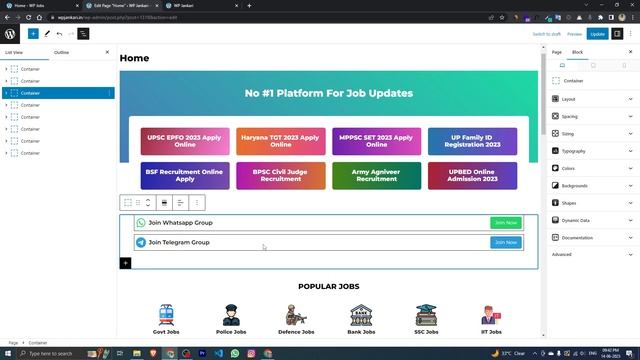Select the mobile device view icon
This screenshot has height=360, width=640.
tap(624, 65)
